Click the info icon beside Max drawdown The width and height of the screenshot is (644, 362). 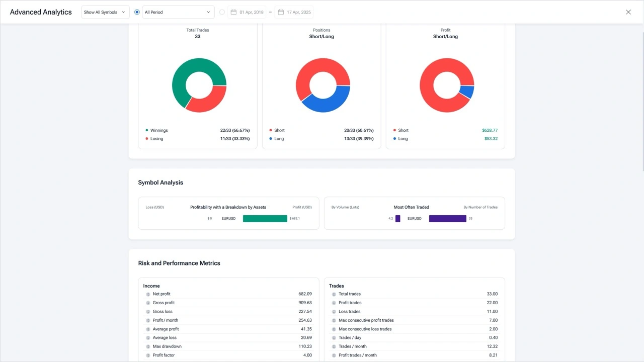pyautogui.click(x=148, y=347)
